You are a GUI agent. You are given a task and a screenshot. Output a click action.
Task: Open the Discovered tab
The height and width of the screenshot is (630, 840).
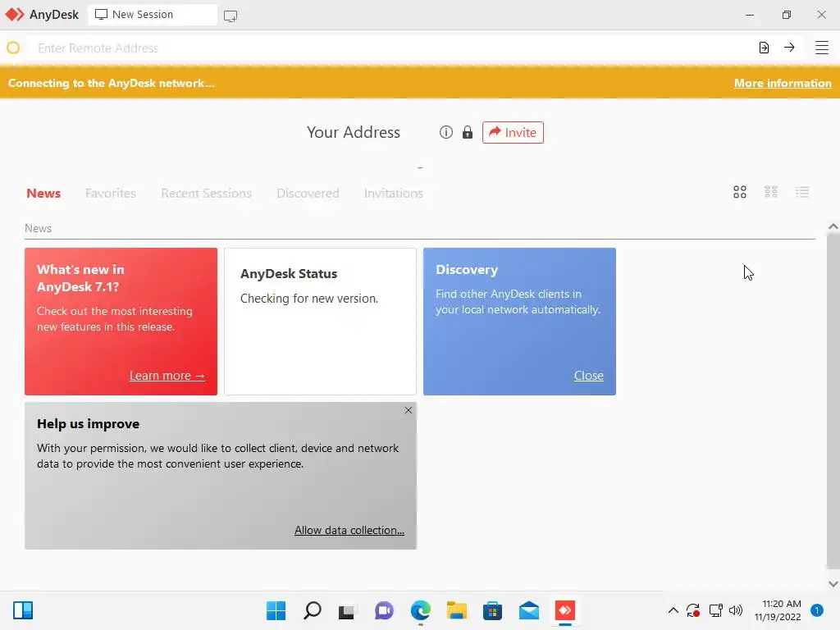click(x=308, y=194)
